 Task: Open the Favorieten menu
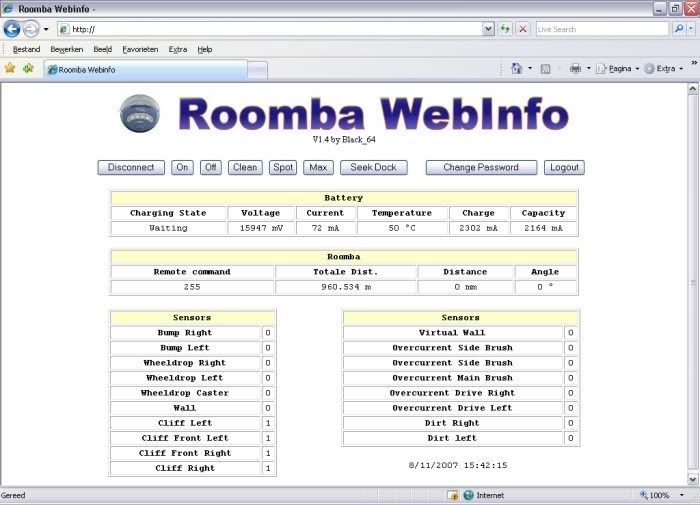tap(140, 50)
